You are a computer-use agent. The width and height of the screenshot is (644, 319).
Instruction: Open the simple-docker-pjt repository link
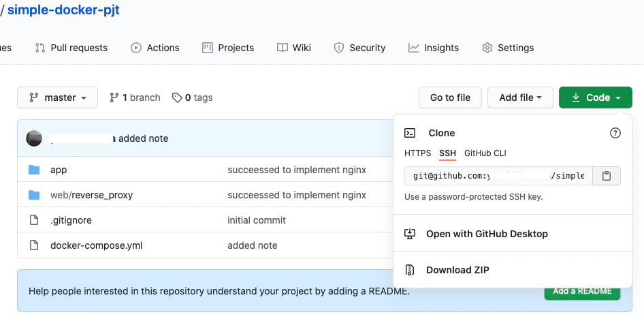point(63,10)
